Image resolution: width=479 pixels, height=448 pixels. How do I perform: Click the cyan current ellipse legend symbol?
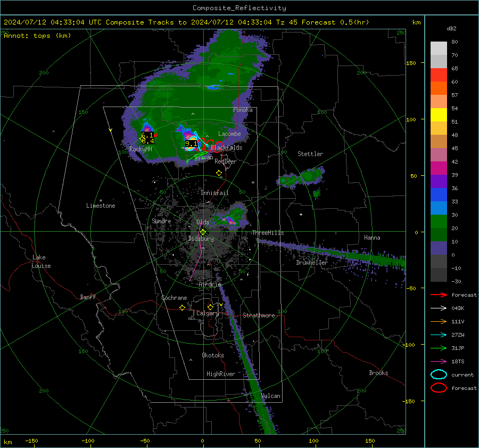point(439,374)
